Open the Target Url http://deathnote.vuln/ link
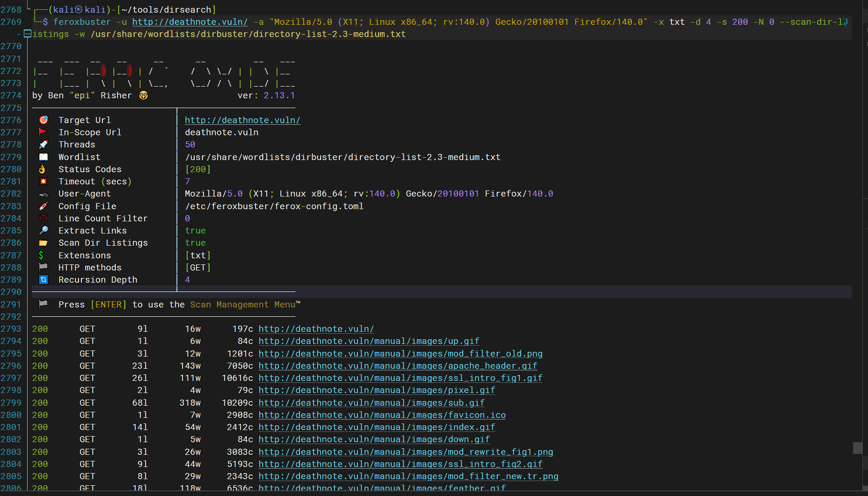This screenshot has width=868, height=496. point(242,120)
